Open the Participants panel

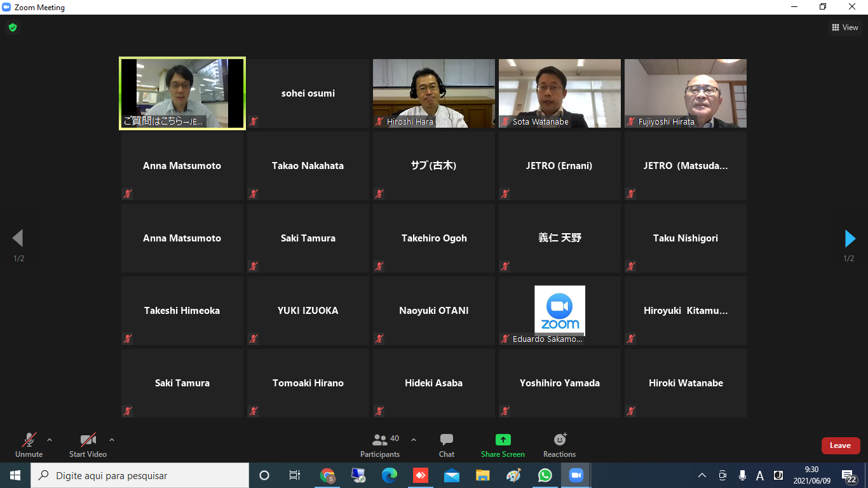380,445
